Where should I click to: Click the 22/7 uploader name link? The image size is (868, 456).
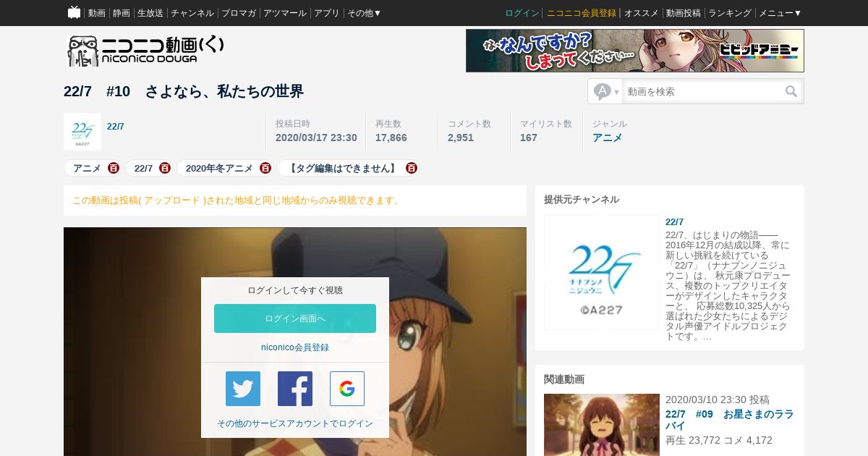[116, 127]
